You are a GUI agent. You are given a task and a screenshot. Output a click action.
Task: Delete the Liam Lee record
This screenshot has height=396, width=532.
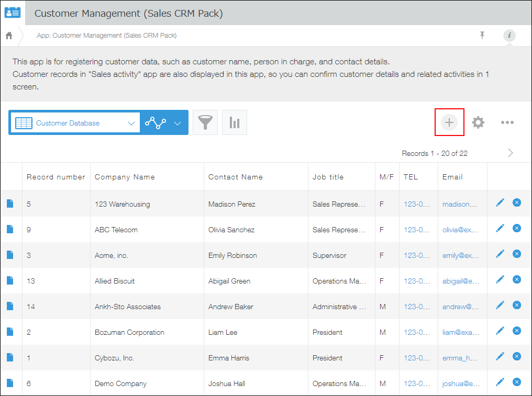tap(517, 331)
